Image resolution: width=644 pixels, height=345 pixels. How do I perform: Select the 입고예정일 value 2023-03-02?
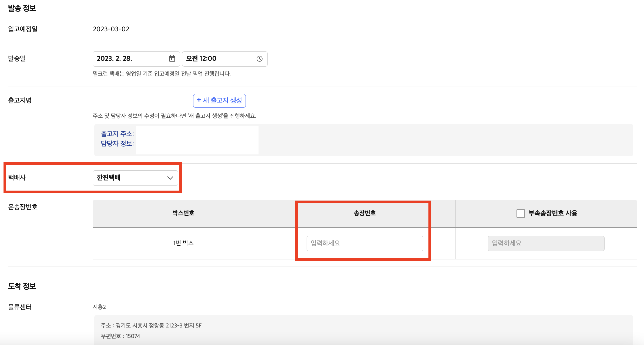(x=111, y=29)
